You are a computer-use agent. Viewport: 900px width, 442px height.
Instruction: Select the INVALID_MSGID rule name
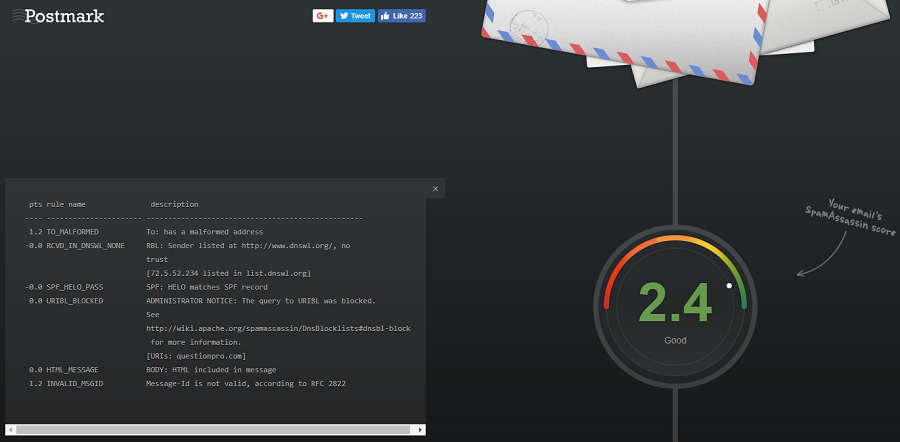75,383
